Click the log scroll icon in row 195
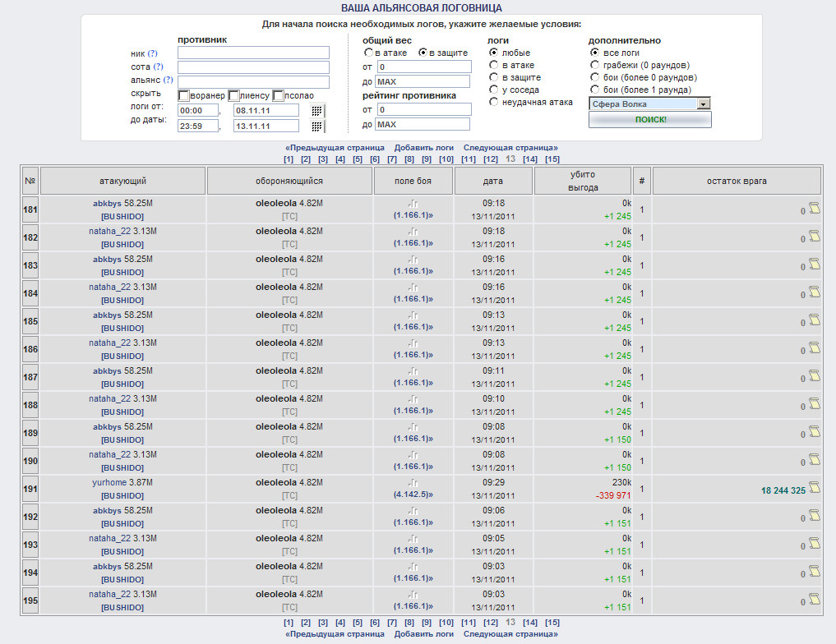Screen dimensions: 836x644 tap(815, 600)
